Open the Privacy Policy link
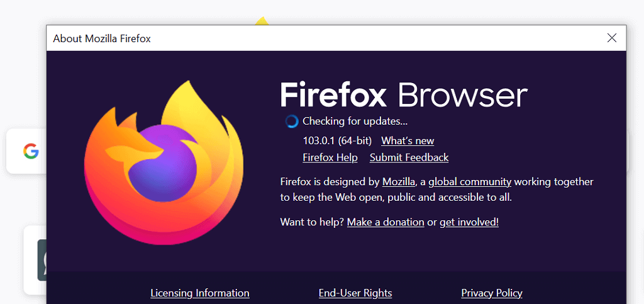This screenshot has width=644, height=304. coord(492,293)
